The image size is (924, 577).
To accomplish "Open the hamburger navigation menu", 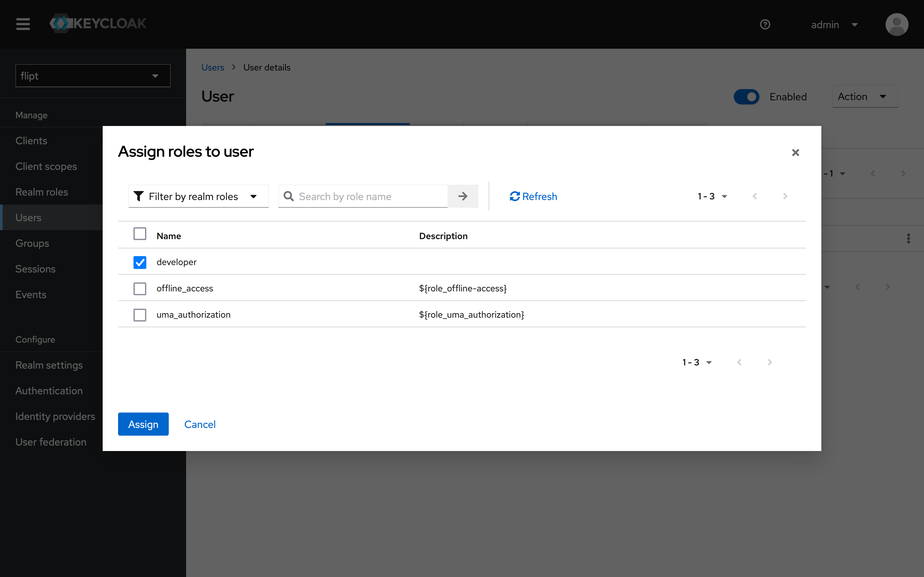I will tap(23, 24).
